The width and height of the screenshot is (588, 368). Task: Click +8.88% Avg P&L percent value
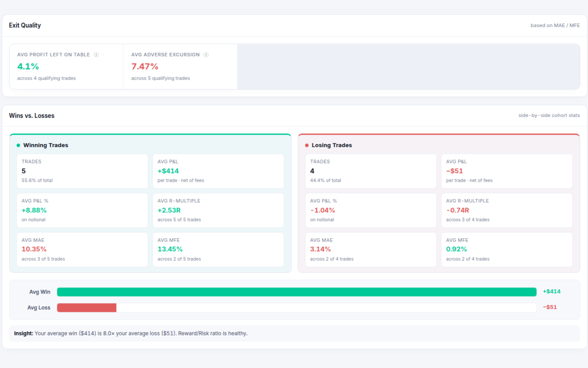[34, 210]
